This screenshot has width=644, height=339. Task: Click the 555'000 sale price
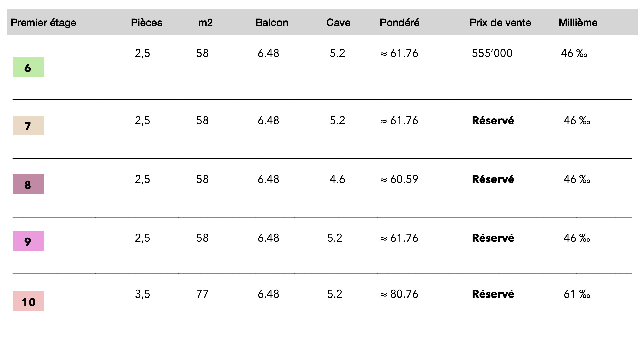coord(492,53)
